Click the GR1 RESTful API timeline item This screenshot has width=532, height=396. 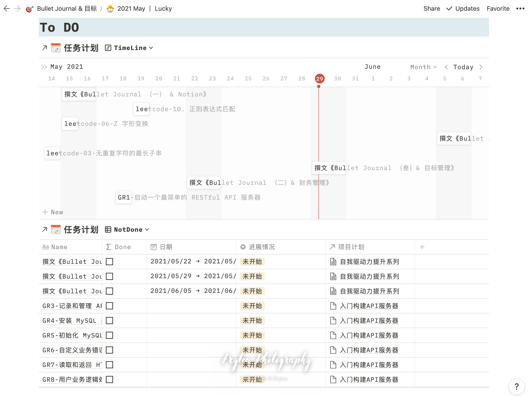[x=124, y=198]
